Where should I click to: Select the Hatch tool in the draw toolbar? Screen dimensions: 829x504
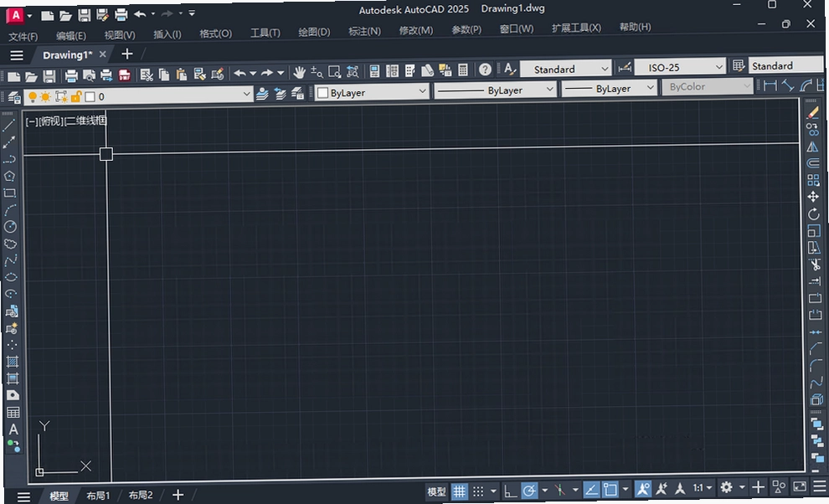tap(13, 362)
